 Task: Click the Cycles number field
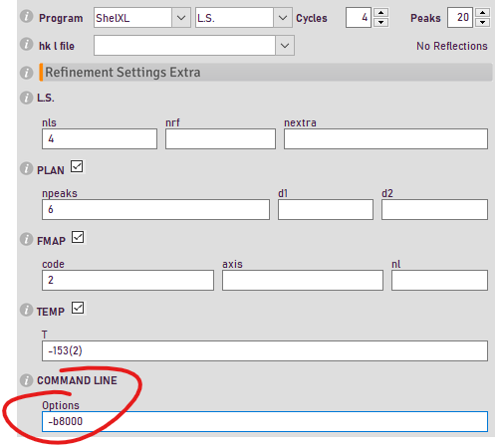pos(359,18)
